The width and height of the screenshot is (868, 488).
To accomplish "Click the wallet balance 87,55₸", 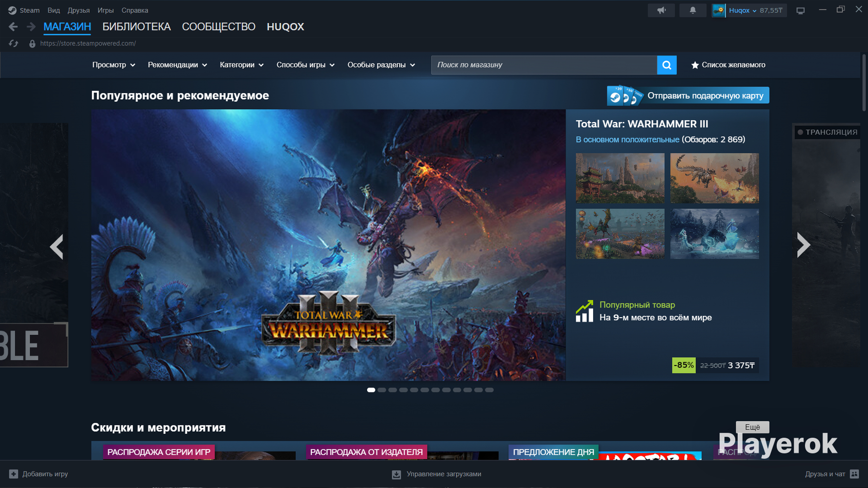I will (771, 10).
